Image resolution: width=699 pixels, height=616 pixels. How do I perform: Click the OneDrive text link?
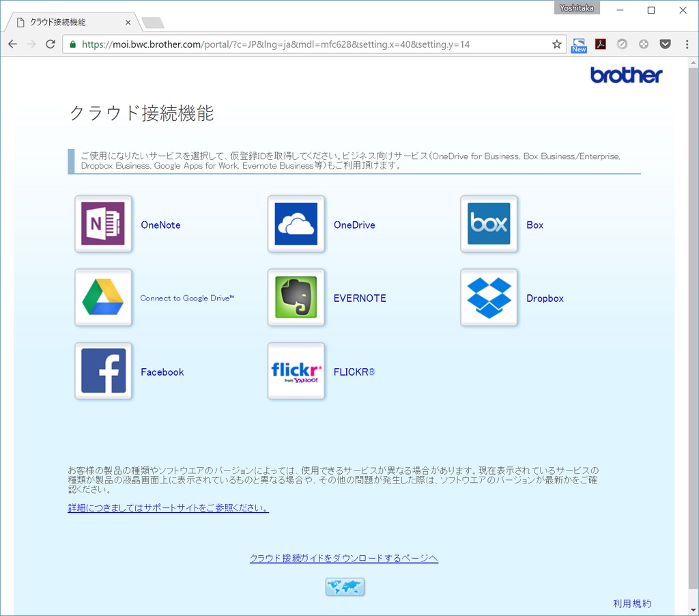click(354, 225)
